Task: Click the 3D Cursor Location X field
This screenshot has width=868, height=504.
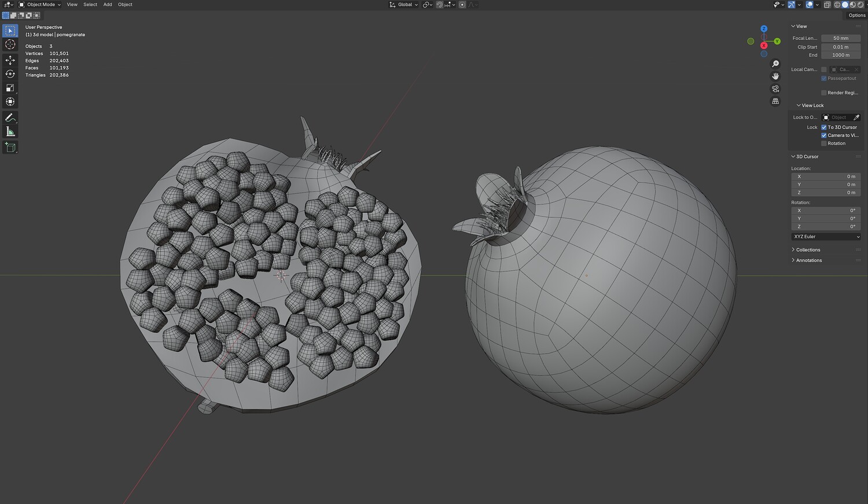Action: [826, 176]
